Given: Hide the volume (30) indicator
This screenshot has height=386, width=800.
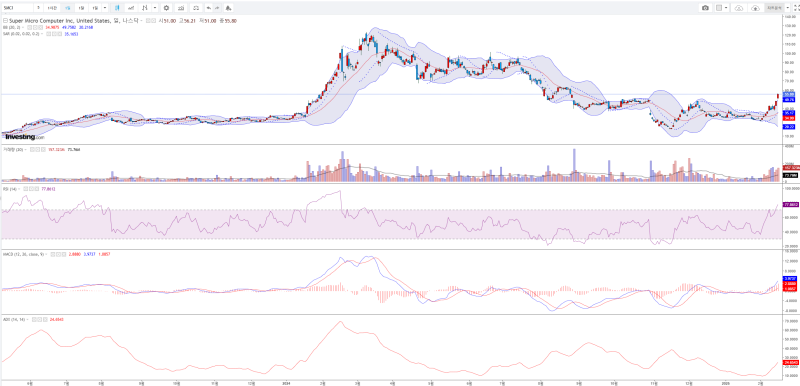Looking at the screenshot, I should (32, 149).
